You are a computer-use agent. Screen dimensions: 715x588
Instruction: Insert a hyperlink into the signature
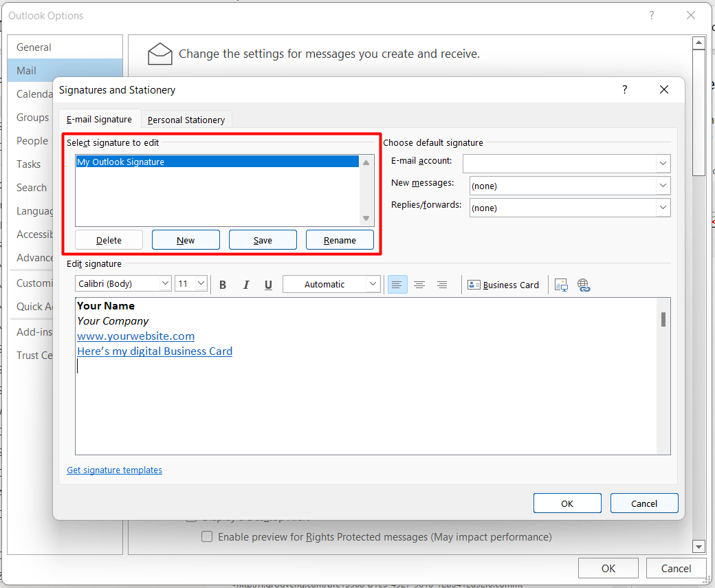click(584, 285)
